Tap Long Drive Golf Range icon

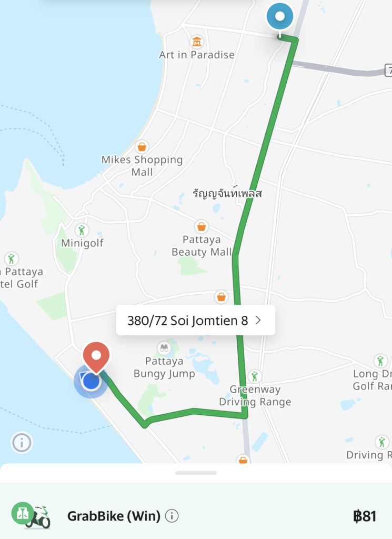(x=380, y=361)
